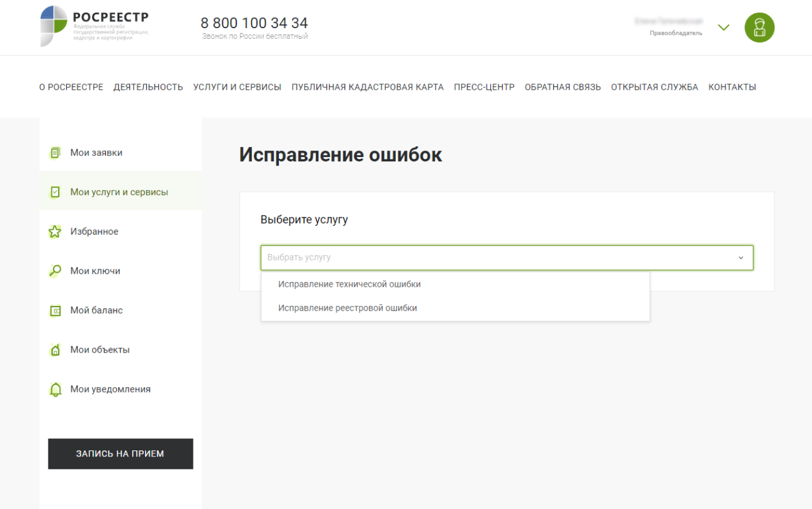Select Исправление технической ошибки option

455,284
